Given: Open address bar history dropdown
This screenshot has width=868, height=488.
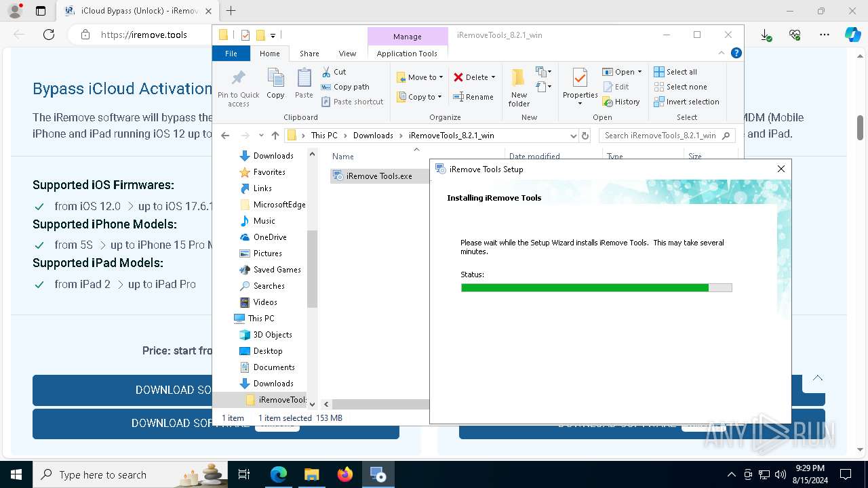Looking at the screenshot, I should [x=572, y=136].
